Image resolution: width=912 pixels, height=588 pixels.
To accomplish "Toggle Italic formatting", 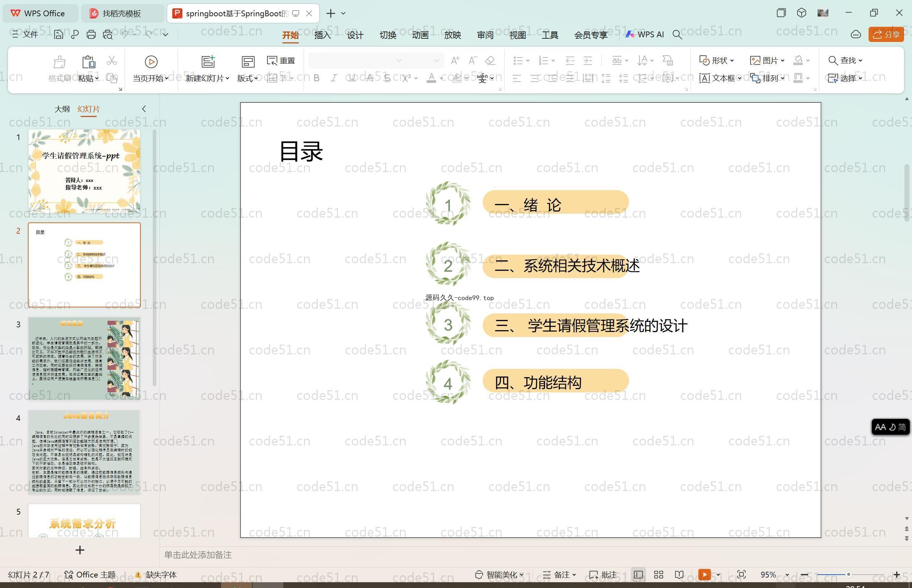I will pyautogui.click(x=334, y=78).
